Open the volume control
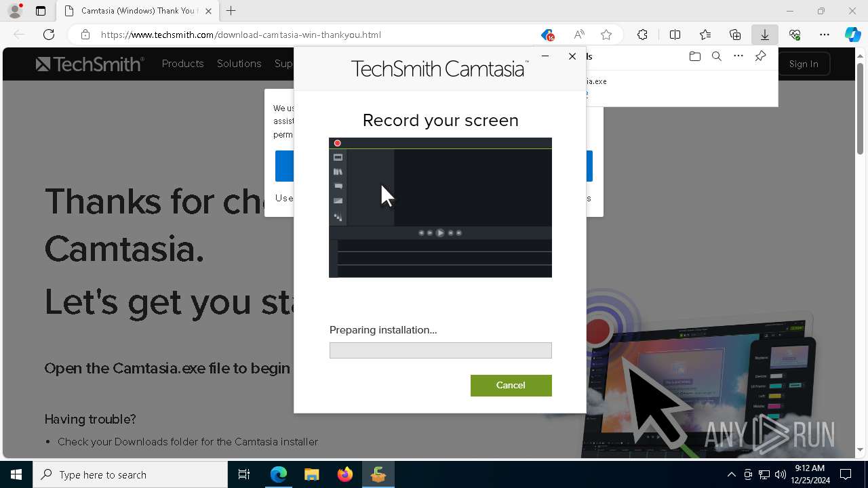 click(x=781, y=474)
